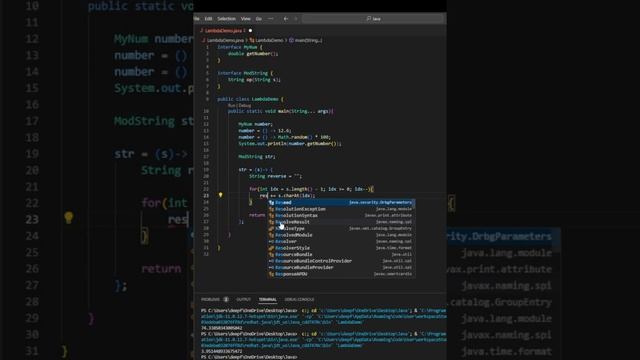Select the ResolveResult suggestion
The height and width of the screenshot is (360, 640).
pos(341,222)
